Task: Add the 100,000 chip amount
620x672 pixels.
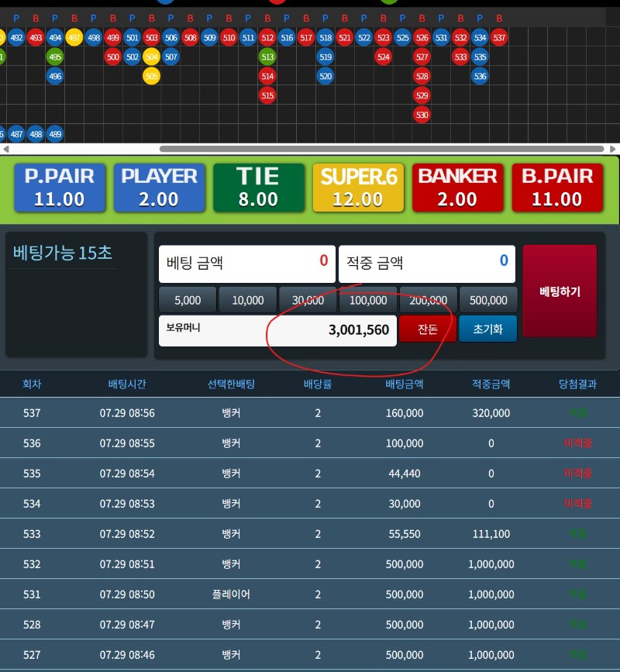Action: click(368, 300)
